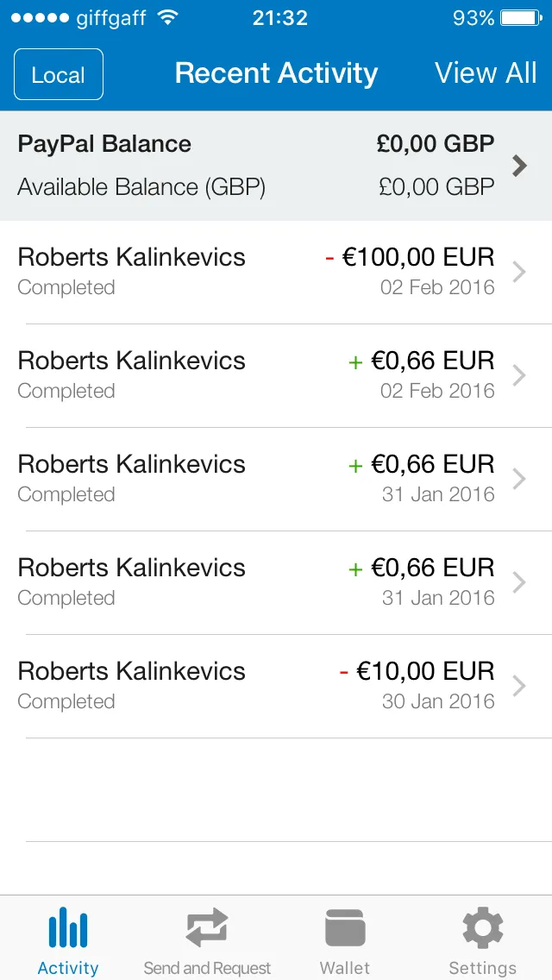Open chevron for the -€100,00 EUR transaction

pos(519,272)
